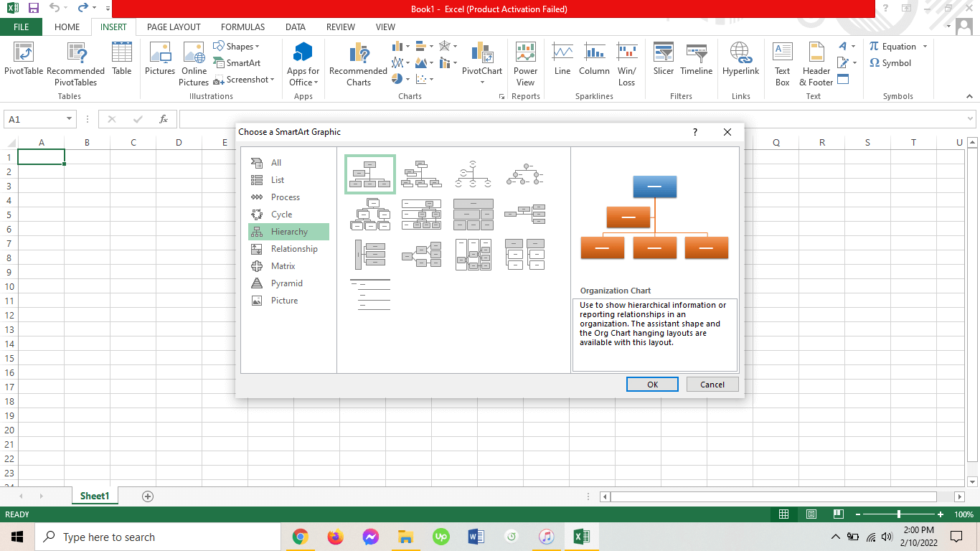Screen dimensions: 980x551
Task: Choose the Lined List layout
Action: tap(370, 295)
